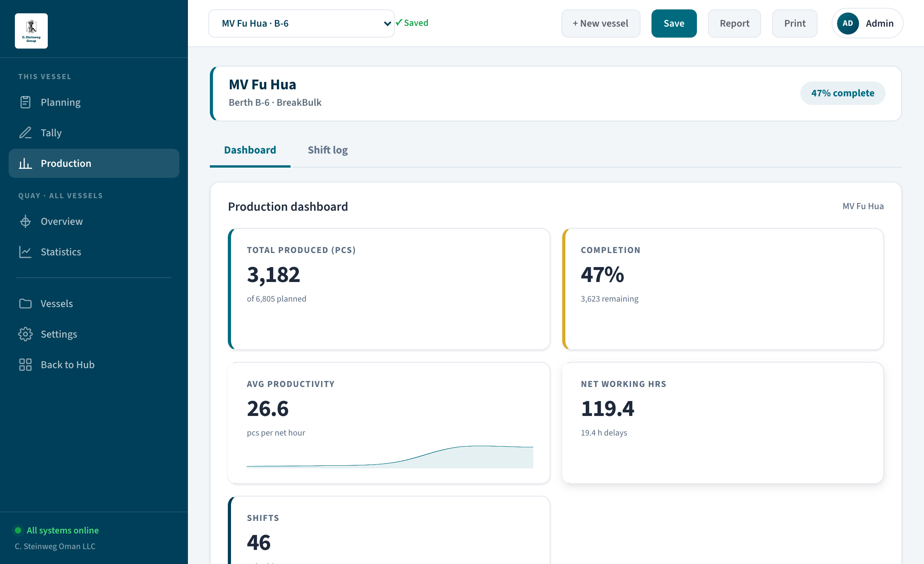Click the Total Produced 3,182 card

pyautogui.click(x=389, y=289)
